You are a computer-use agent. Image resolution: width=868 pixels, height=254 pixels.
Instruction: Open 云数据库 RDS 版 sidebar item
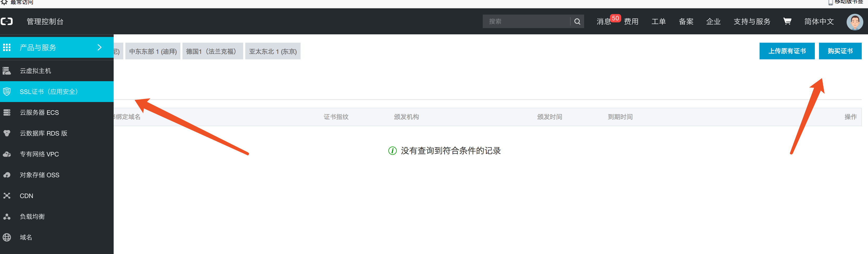pyautogui.click(x=57, y=133)
